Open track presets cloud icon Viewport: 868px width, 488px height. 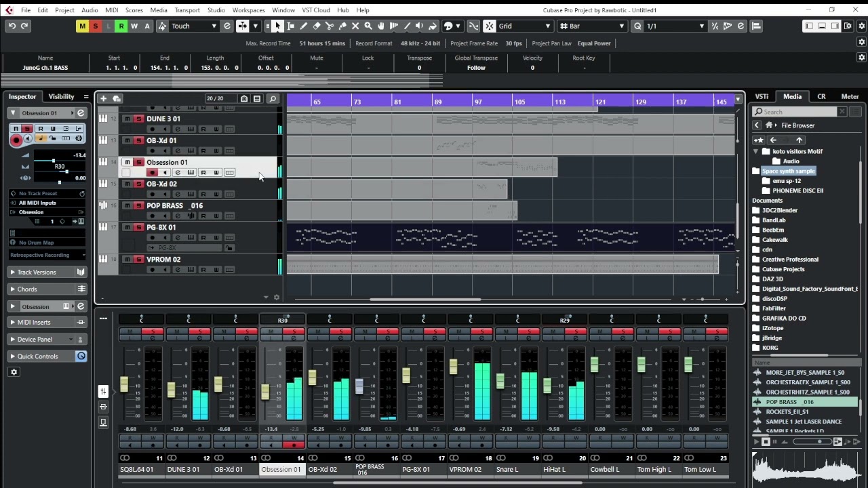117,99
